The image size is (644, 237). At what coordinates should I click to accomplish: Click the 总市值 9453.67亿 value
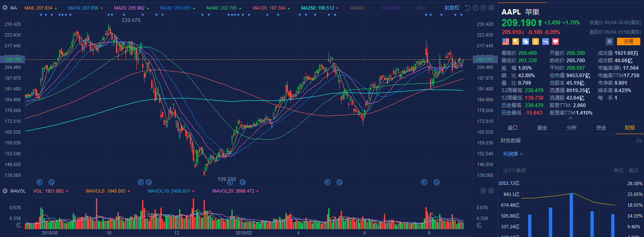tap(578, 76)
